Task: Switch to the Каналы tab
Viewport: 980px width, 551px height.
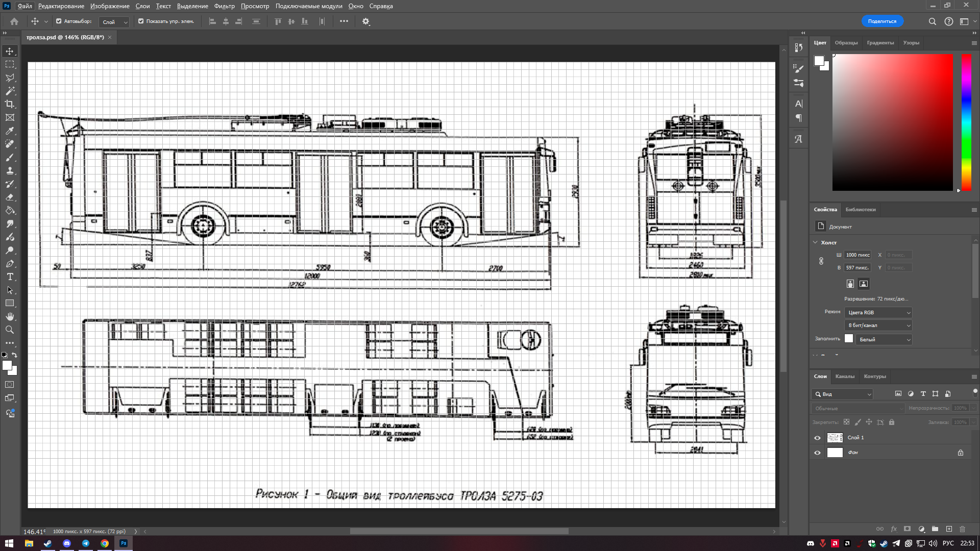Action: point(845,377)
